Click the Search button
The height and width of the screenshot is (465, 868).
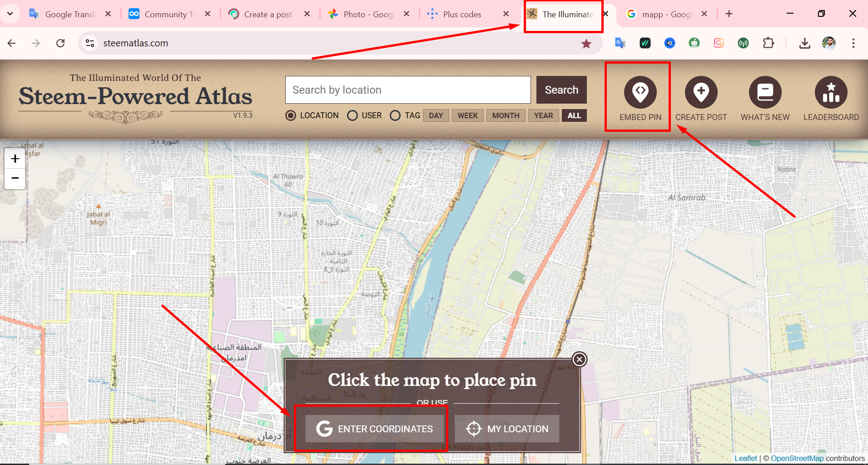click(x=561, y=90)
